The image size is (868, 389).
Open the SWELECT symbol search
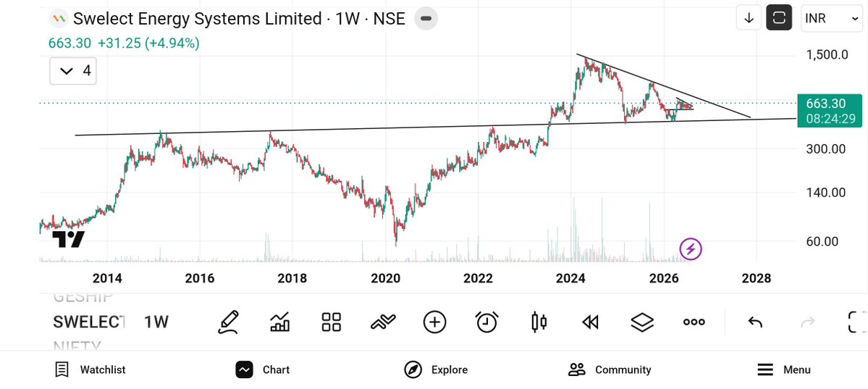[x=90, y=322]
